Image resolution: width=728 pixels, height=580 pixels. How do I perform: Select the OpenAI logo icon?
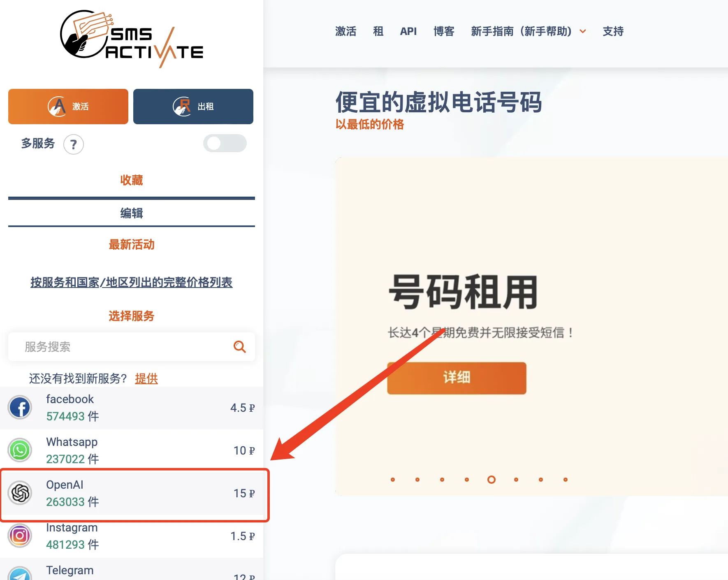pyautogui.click(x=20, y=493)
